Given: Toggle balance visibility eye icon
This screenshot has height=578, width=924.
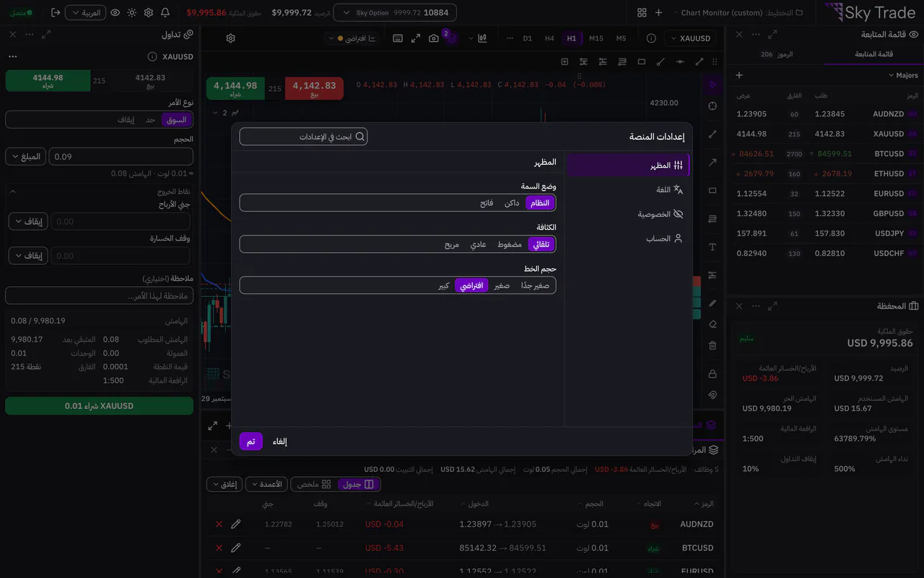Looking at the screenshot, I should (x=115, y=13).
